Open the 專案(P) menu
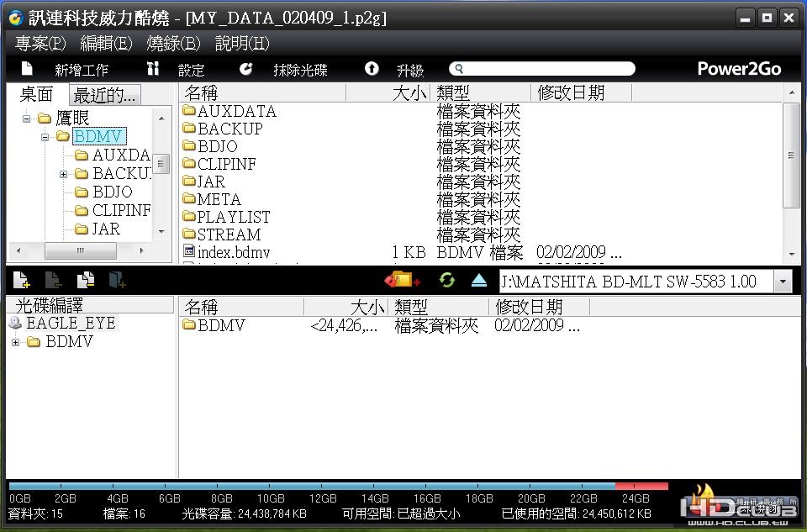The image size is (807, 532). point(40,43)
